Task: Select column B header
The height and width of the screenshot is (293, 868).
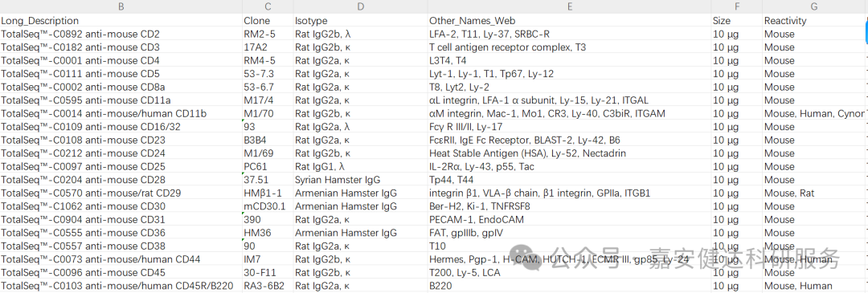Action: point(121,6)
